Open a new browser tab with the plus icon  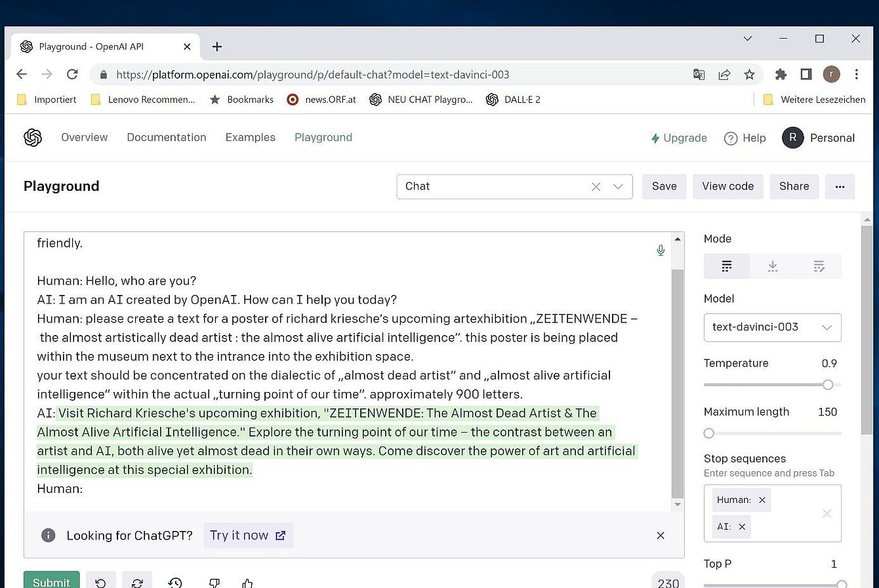click(x=217, y=47)
